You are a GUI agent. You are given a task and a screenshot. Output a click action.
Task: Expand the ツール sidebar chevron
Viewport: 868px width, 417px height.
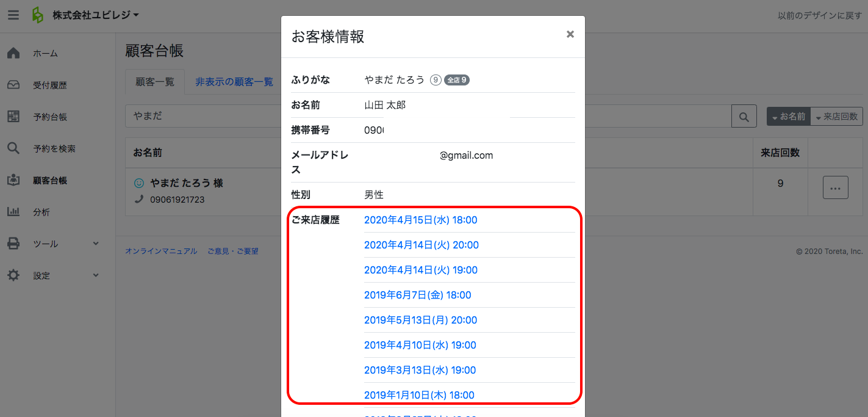coord(96,243)
